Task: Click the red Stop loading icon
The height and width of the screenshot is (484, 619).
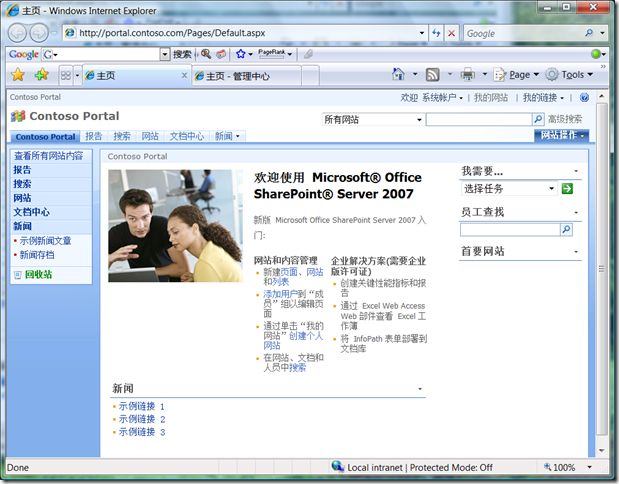Action: click(452, 33)
